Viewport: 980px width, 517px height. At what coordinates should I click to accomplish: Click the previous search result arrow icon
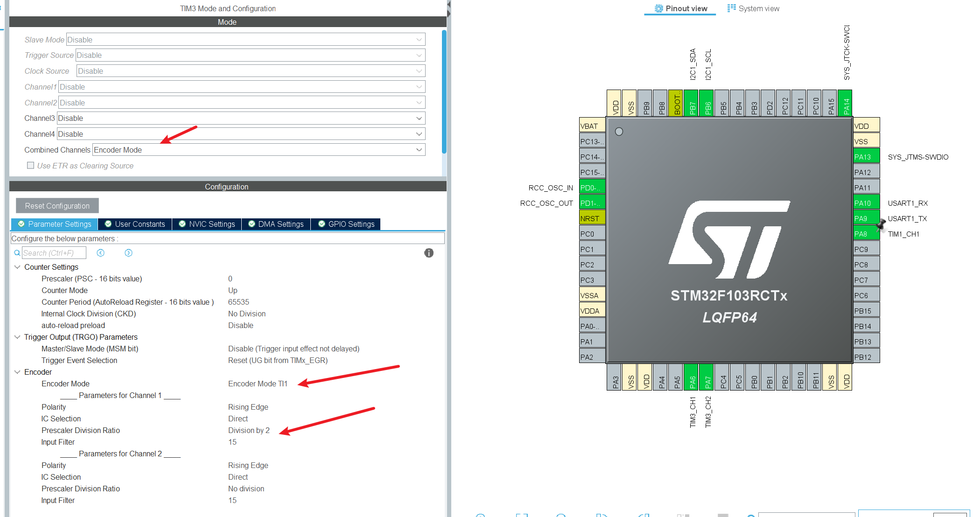pyautogui.click(x=100, y=253)
